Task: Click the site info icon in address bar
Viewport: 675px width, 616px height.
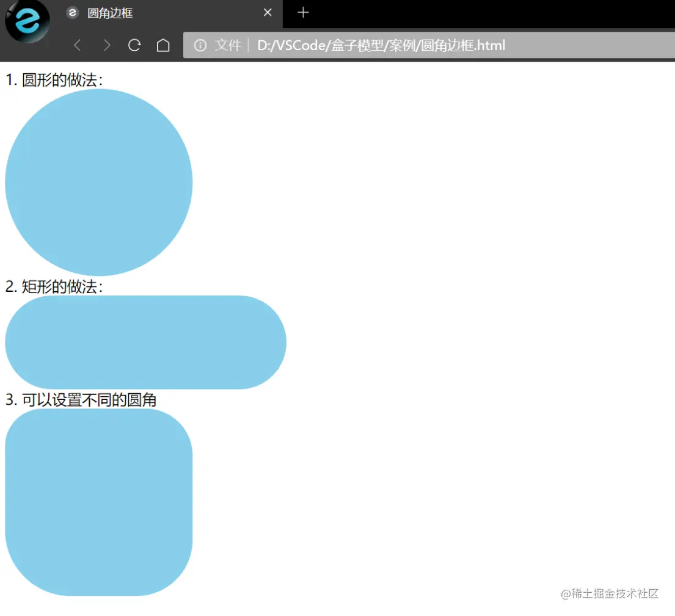Action: tap(200, 45)
